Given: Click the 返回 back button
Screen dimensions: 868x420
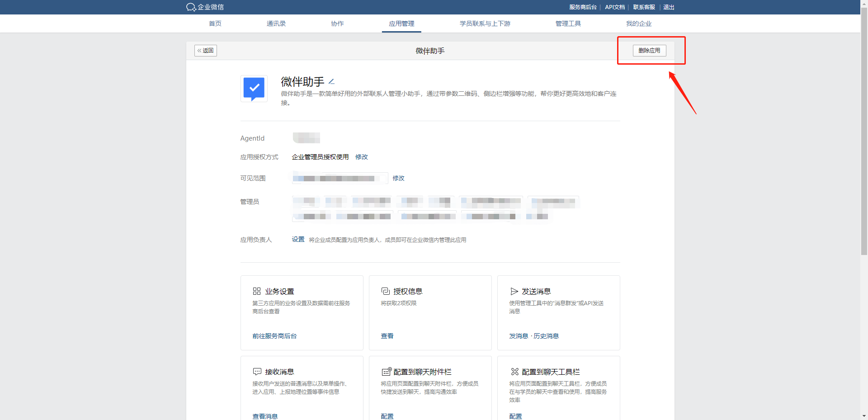Looking at the screenshot, I should pyautogui.click(x=206, y=51).
